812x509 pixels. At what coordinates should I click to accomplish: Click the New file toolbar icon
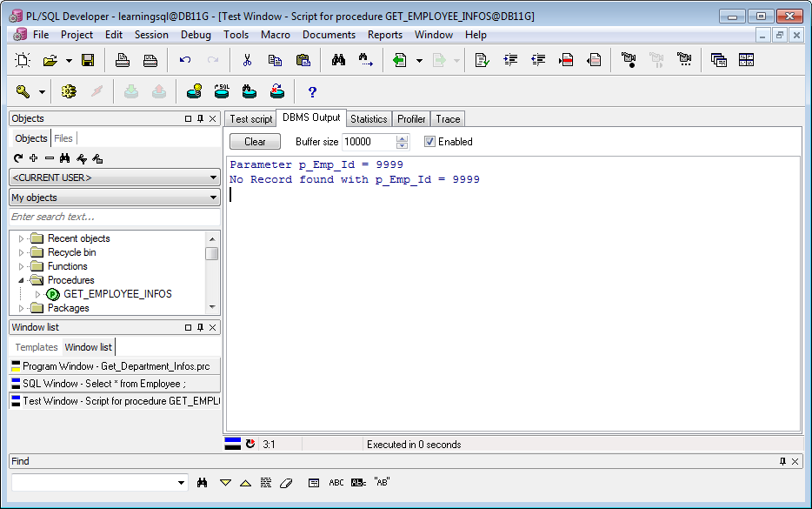(23, 60)
